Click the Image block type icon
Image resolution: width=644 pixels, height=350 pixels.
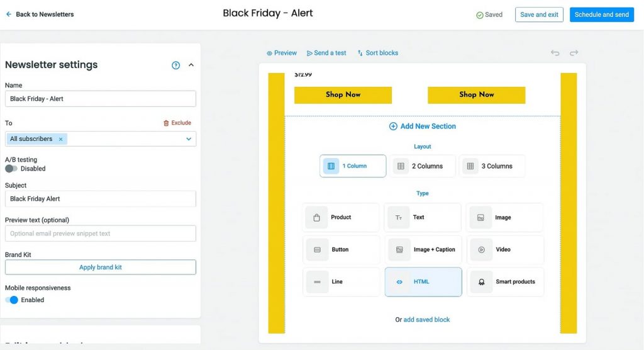pos(480,218)
